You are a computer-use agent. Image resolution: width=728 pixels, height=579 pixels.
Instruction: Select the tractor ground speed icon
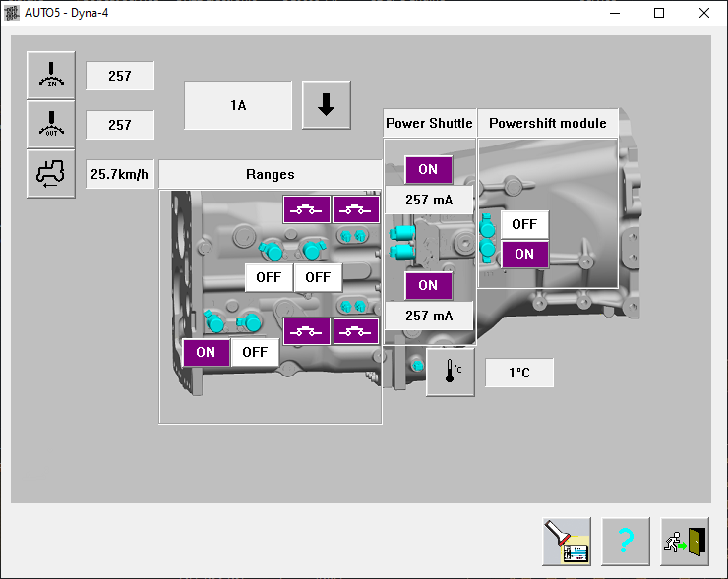(50, 174)
